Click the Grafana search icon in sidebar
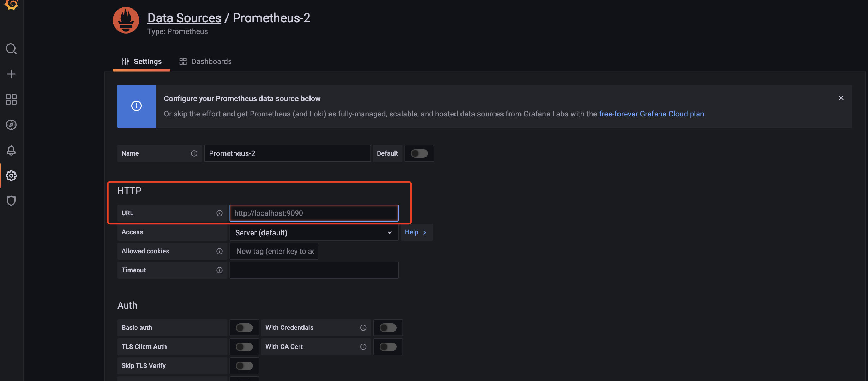This screenshot has width=868, height=381. 12,49
